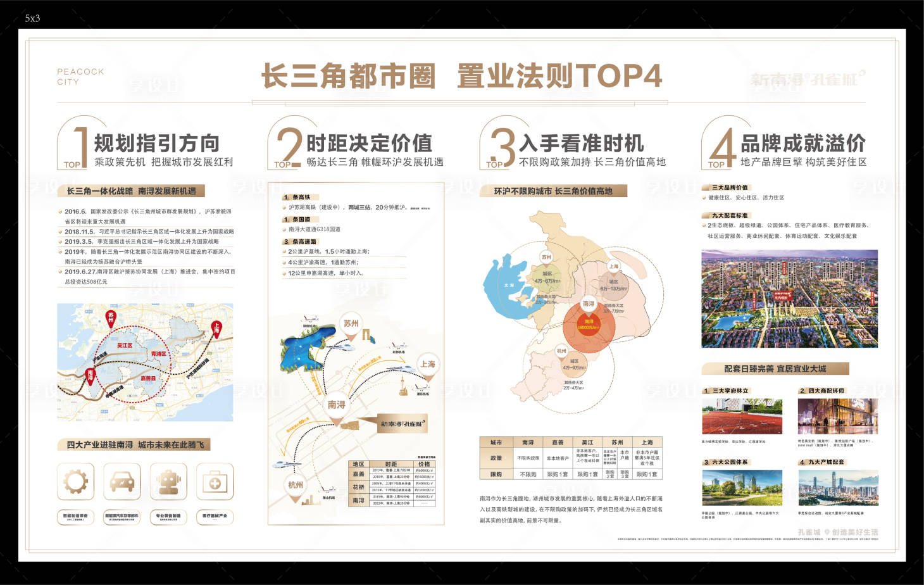Click the heading 品牌成就溢价
Image resolution: width=924 pixels, height=585 pixels.
(802, 143)
